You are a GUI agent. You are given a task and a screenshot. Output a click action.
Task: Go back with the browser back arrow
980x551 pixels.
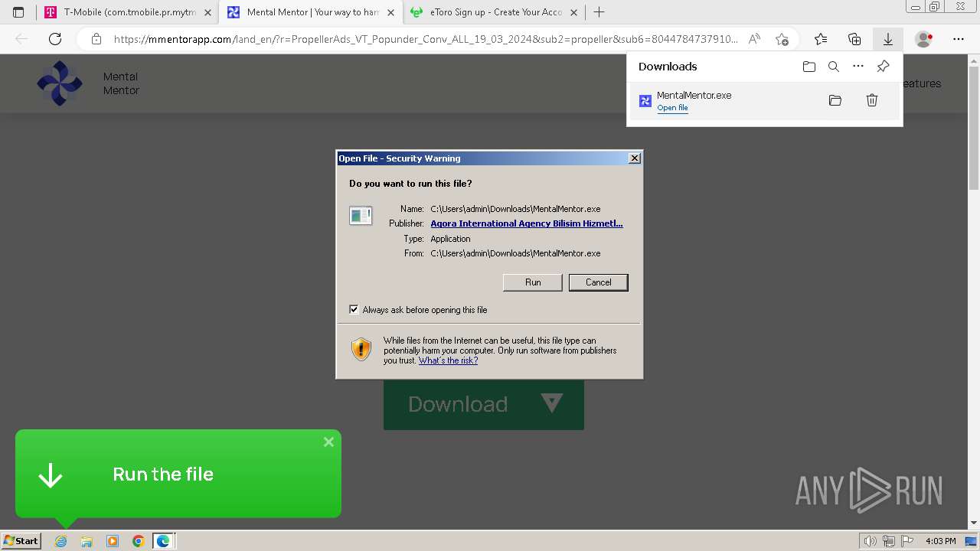tap(21, 39)
